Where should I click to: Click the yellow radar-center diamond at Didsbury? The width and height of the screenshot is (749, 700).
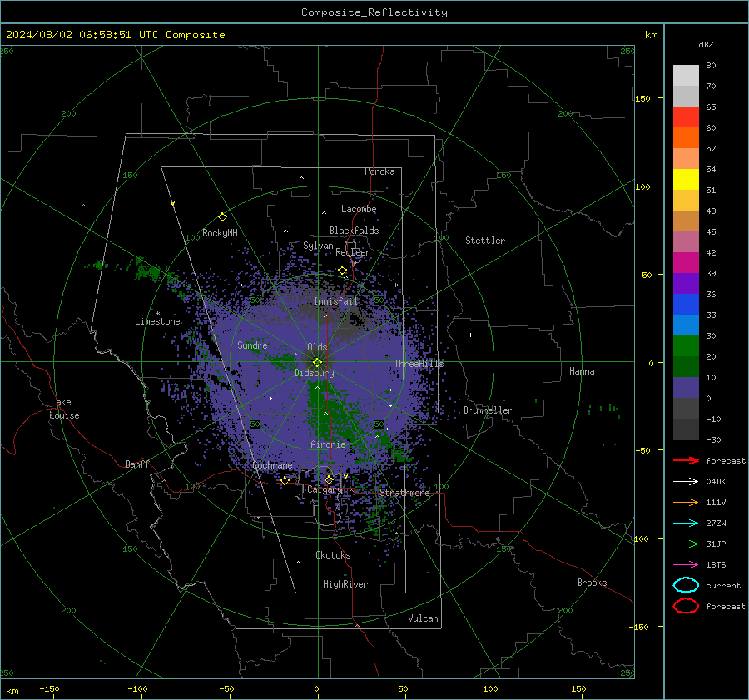point(317,362)
